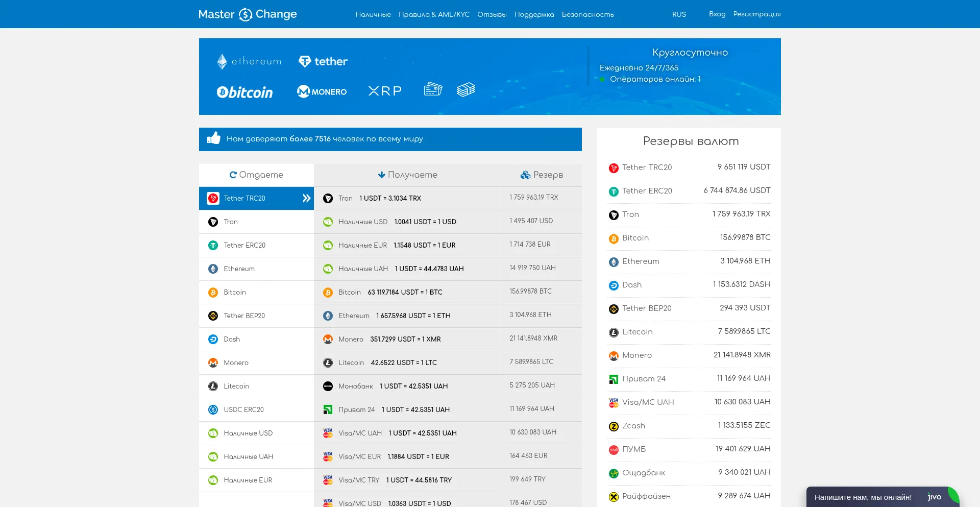Select Наличные UAH at 44.4783 UAH rate
Image resolution: width=980 pixels, height=507 pixels.
[x=408, y=269]
